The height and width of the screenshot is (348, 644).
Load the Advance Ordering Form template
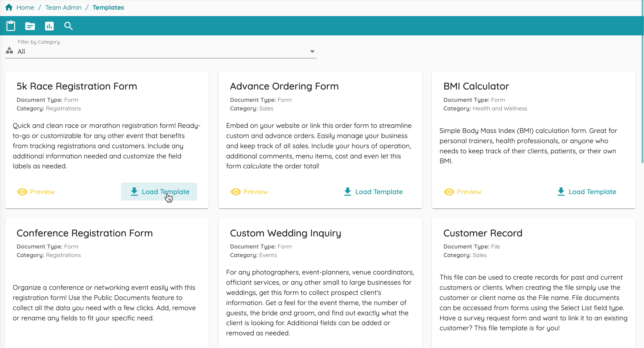pyautogui.click(x=373, y=192)
